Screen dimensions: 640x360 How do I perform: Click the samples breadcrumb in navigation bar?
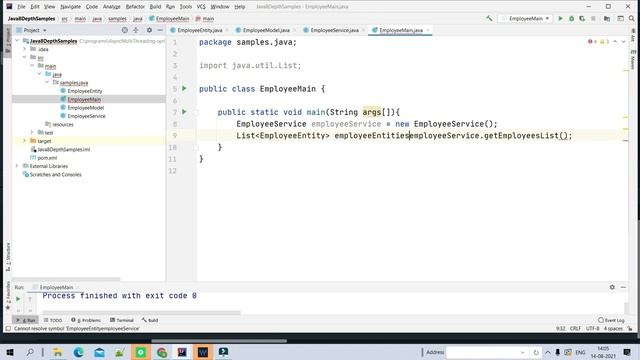click(117, 19)
